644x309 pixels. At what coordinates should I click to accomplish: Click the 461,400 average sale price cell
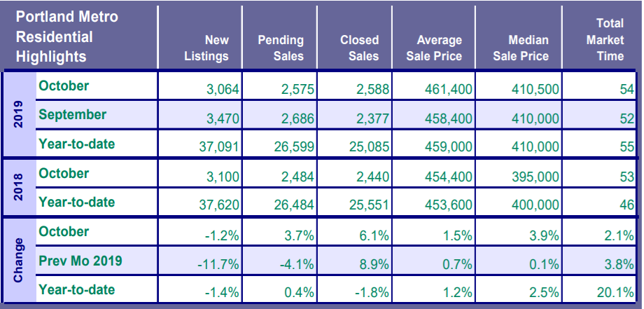click(x=448, y=90)
